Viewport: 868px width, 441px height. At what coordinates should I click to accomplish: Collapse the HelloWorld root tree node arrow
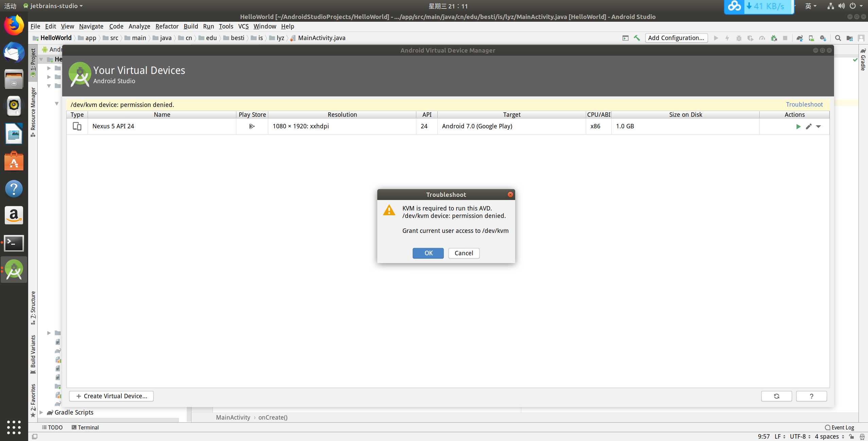(x=41, y=59)
